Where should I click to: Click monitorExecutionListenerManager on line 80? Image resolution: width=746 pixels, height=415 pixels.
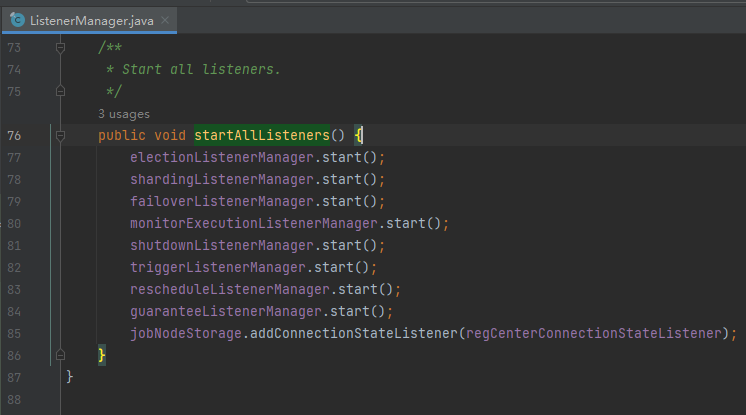coord(254,223)
